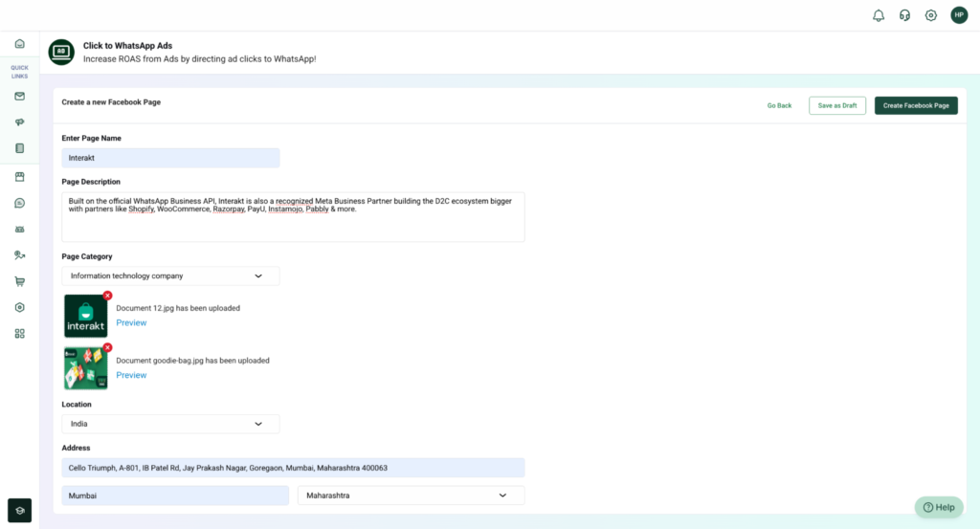Open the settings gear icon in header
Screen dimensions: 980x529
click(930, 15)
